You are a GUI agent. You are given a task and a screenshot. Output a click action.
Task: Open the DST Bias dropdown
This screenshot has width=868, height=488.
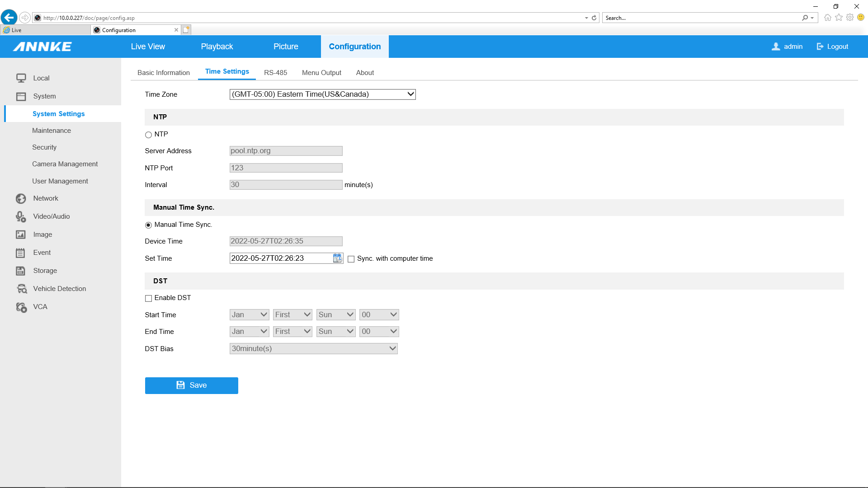314,349
